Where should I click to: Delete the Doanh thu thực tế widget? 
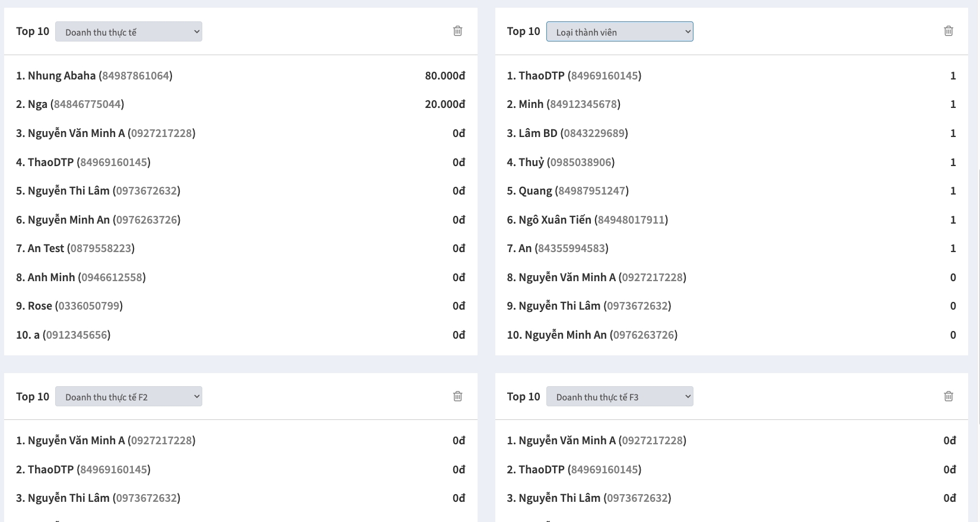pos(457,31)
